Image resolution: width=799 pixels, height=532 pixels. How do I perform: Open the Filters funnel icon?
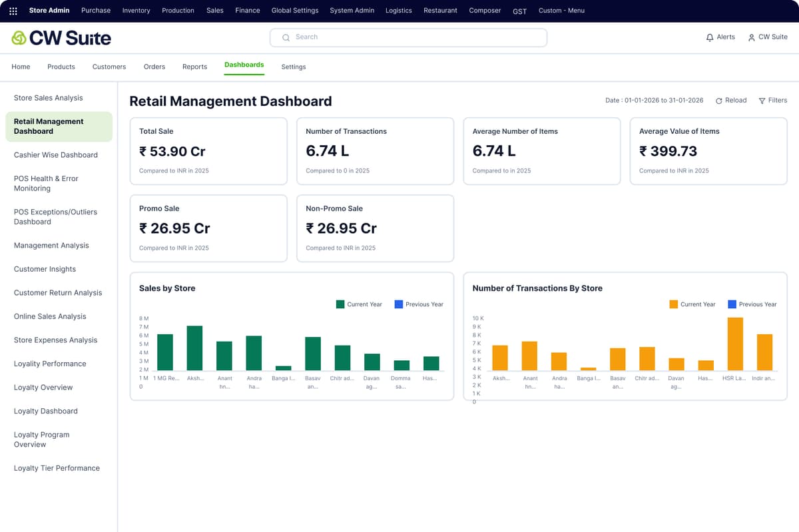(x=762, y=101)
